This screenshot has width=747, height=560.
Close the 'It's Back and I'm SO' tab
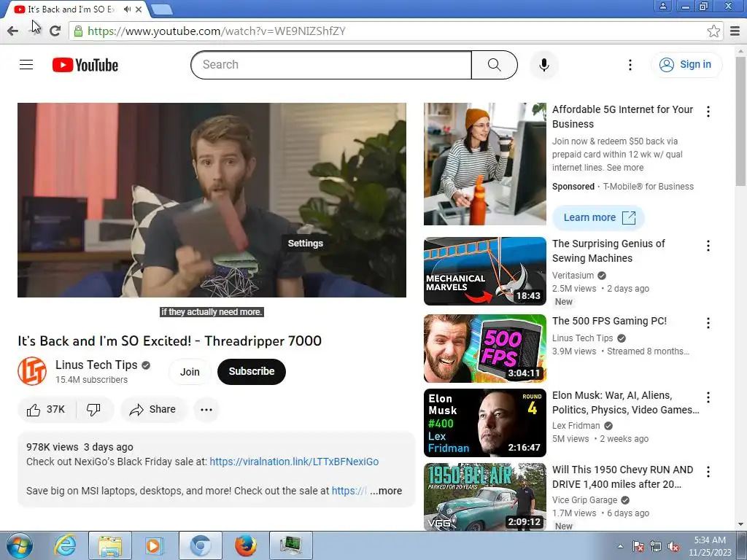[x=139, y=9]
